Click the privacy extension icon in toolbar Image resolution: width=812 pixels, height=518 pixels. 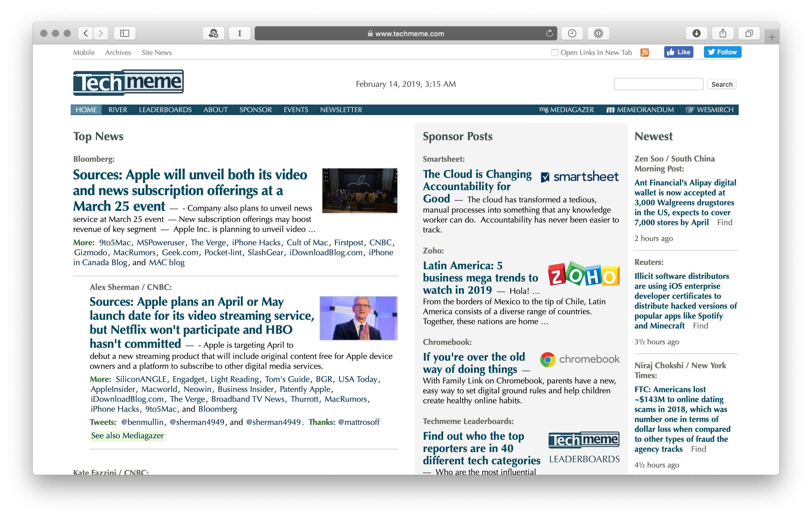point(214,33)
